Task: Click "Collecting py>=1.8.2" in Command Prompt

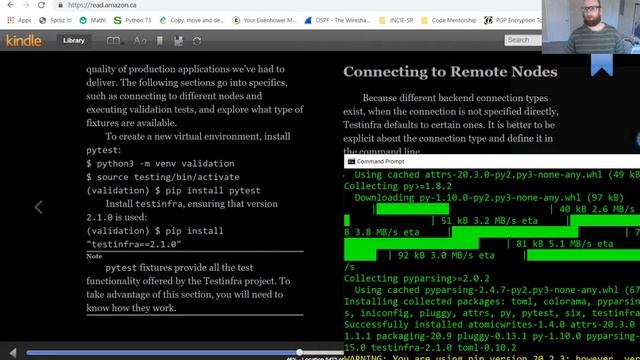Action: point(398,186)
